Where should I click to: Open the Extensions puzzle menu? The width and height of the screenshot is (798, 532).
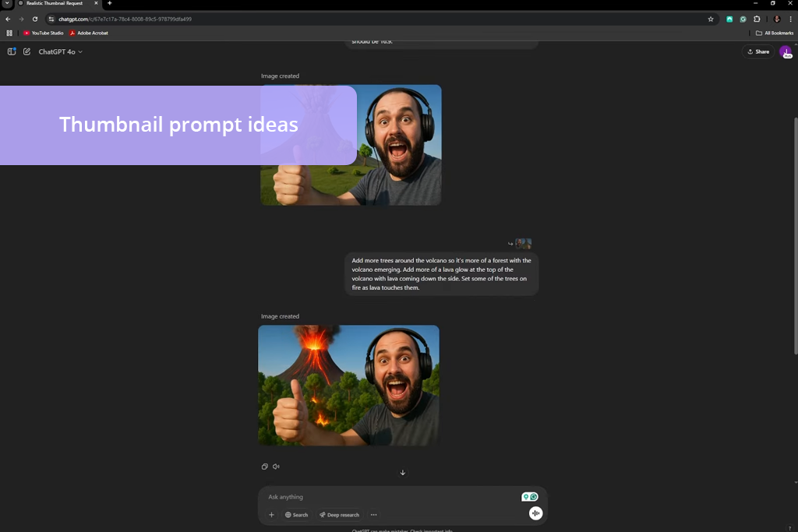pos(757,19)
